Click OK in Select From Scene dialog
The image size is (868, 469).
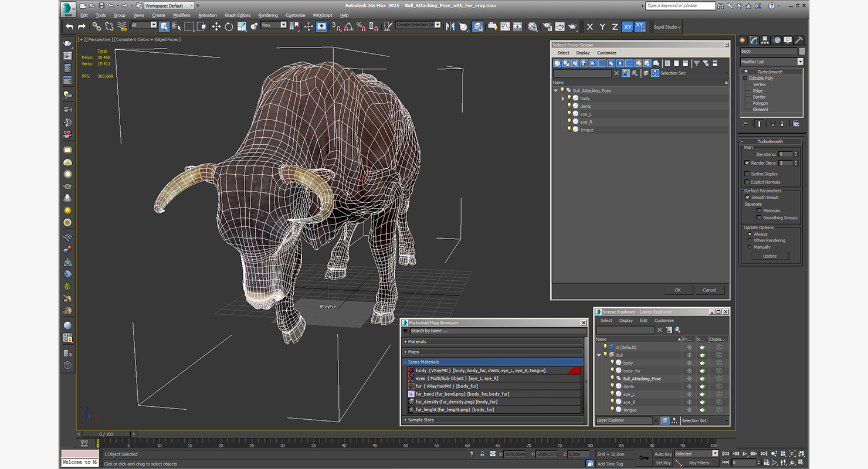point(678,290)
